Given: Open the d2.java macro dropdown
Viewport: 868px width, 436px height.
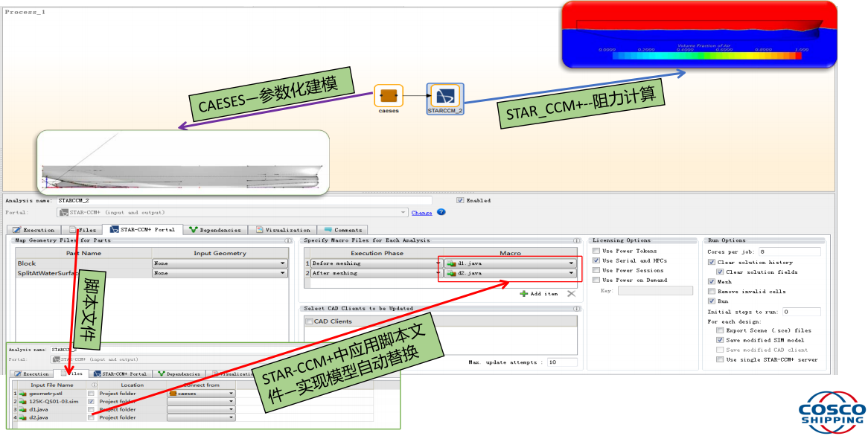Looking at the screenshot, I should 510,273.
